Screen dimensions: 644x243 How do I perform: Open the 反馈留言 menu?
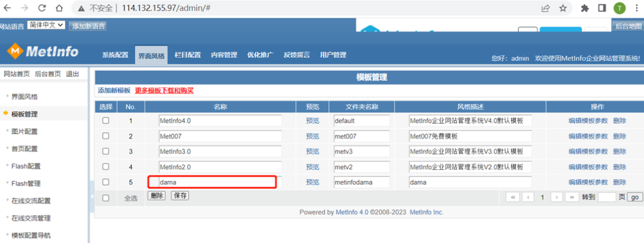click(296, 55)
